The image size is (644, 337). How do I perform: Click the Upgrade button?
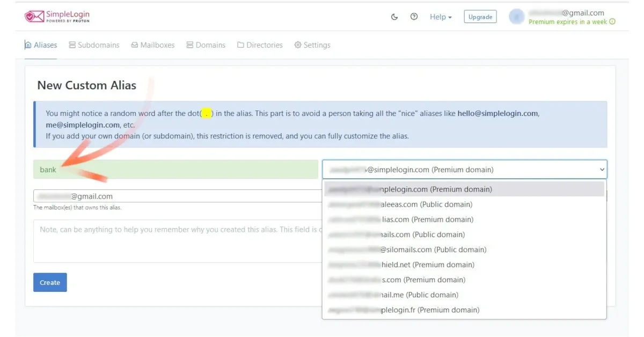[480, 17]
